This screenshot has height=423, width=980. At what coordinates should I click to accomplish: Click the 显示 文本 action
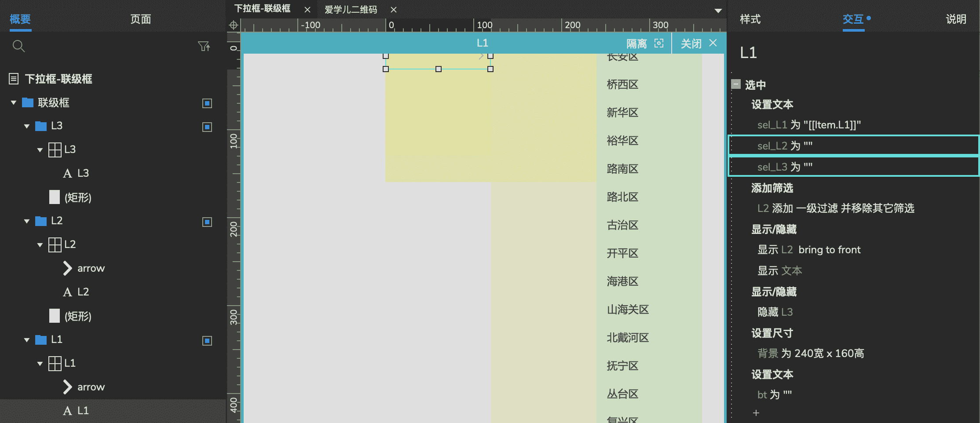coord(779,271)
